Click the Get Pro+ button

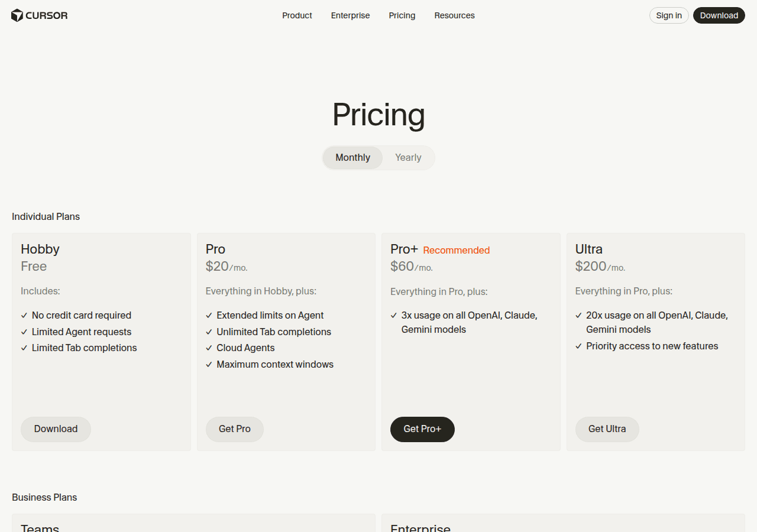[422, 429]
